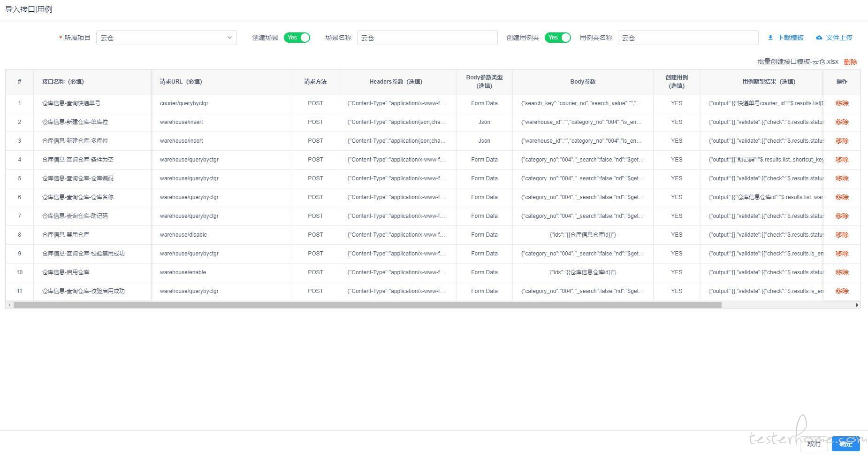Viewport: 868px width, 456px height.
Task: Click Body参数 cell of 仓库信息-启用仓库 row
Action: tap(583, 272)
